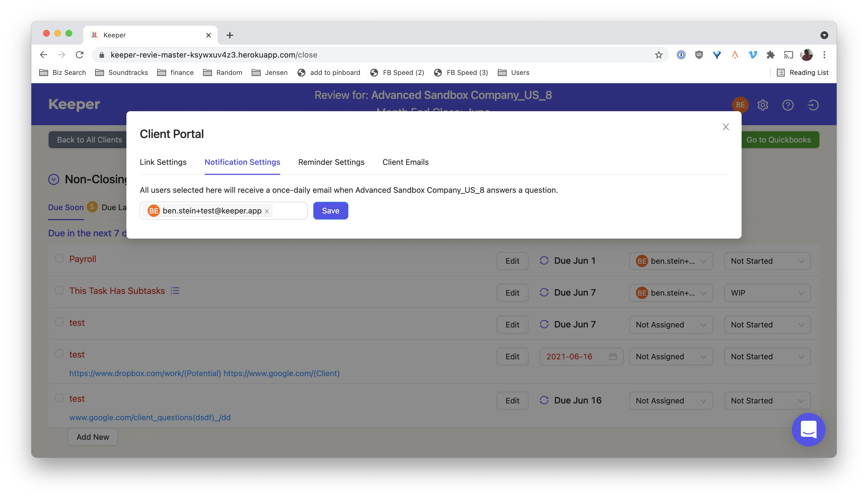Reload the page in browser
This screenshot has height=499, width=868.
pyautogui.click(x=80, y=55)
